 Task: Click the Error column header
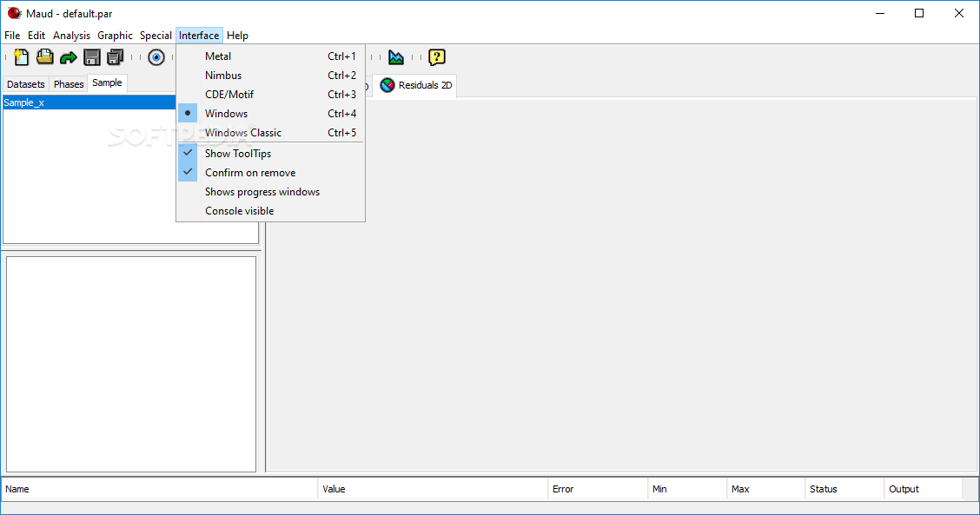598,489
